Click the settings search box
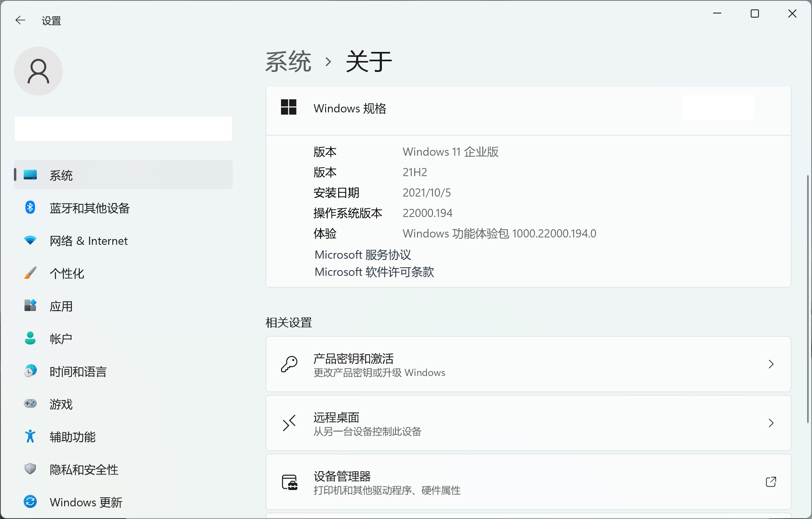Viewport: 812px width, 519px height. (x=123, y=128)
